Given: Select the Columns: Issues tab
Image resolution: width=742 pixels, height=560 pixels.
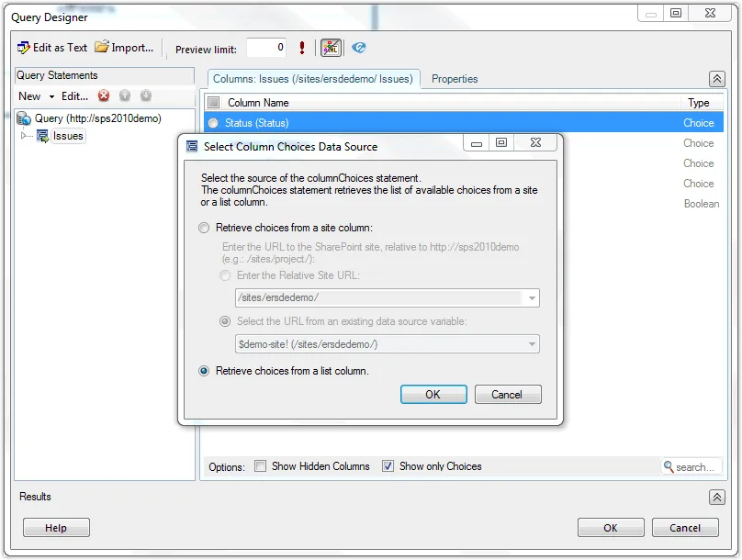Looking at the screenshot, I should tap(314, 79).
